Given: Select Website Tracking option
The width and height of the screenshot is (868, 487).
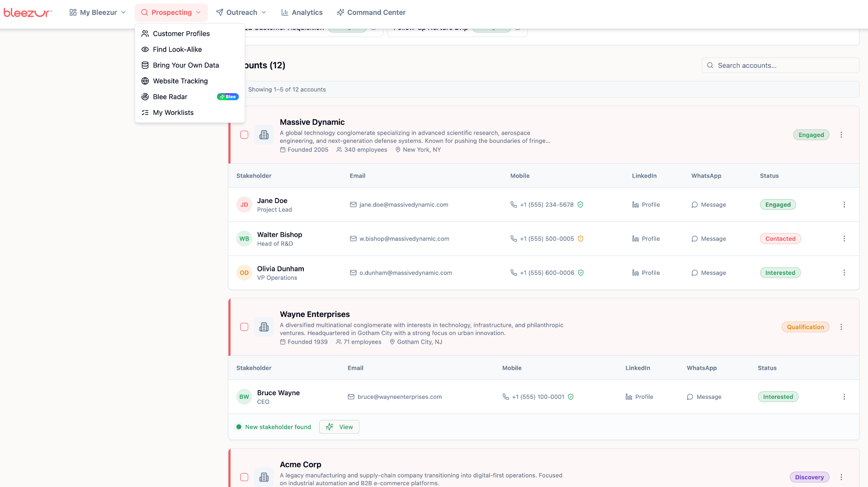Looking at the screenshot, I should (x=190, y=81).
